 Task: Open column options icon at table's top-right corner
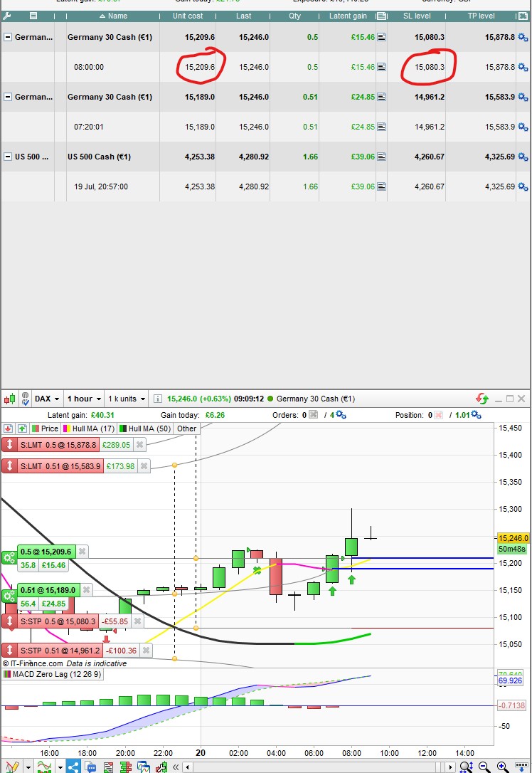coord(523,16)
